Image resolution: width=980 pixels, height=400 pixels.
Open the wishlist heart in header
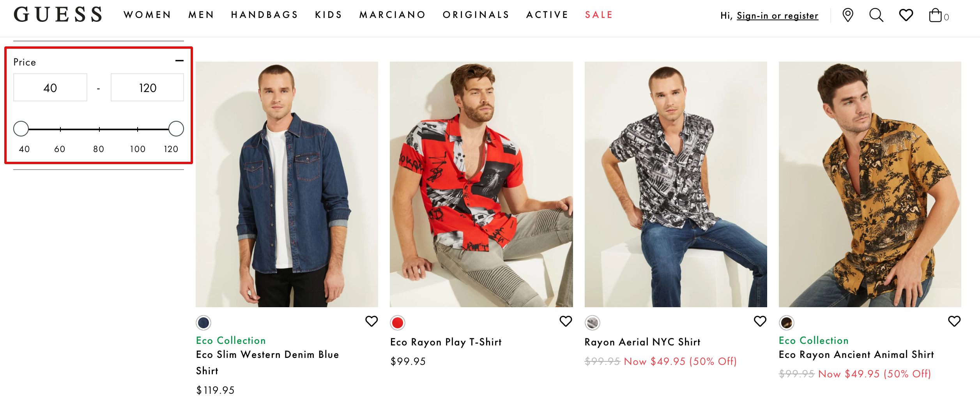pos(906,15)
